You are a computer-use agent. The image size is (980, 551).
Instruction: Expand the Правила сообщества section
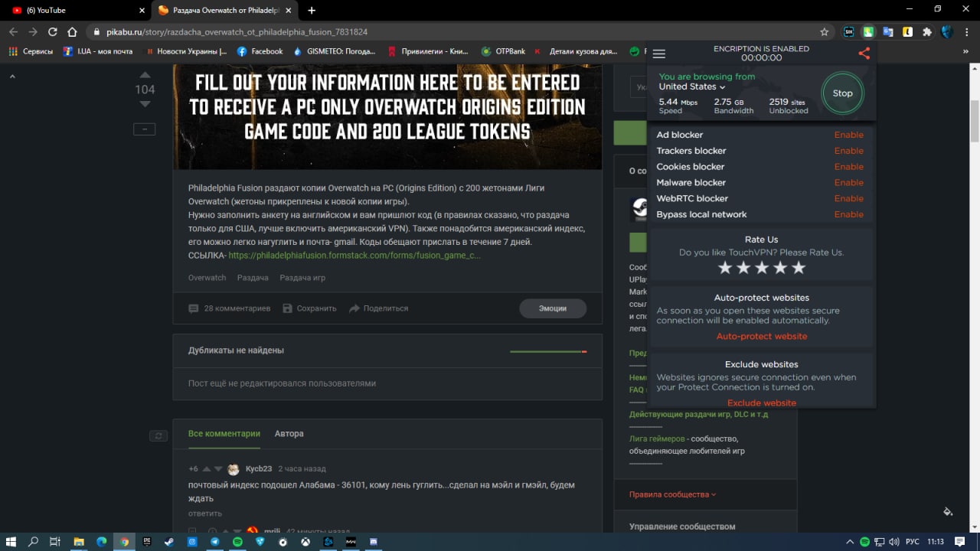(x=673, y=494)
